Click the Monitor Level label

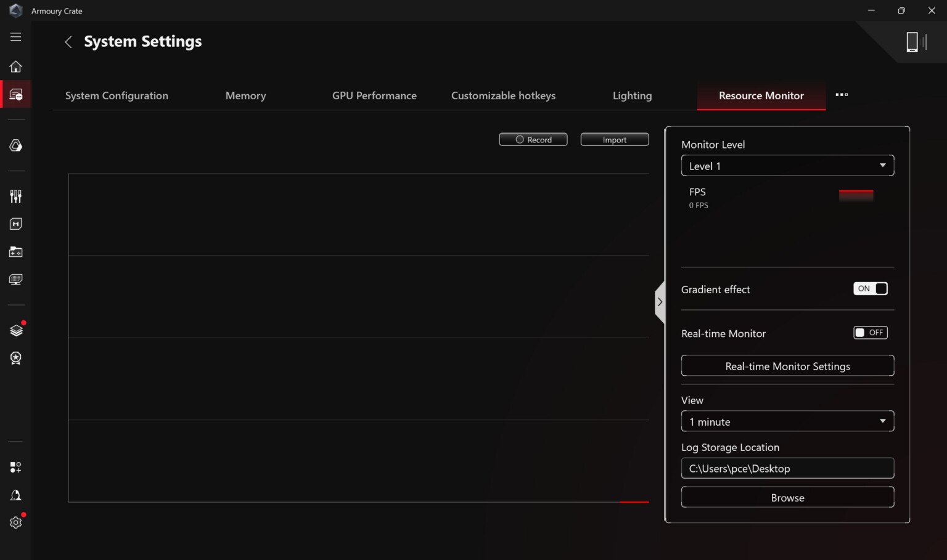(713, 145)
